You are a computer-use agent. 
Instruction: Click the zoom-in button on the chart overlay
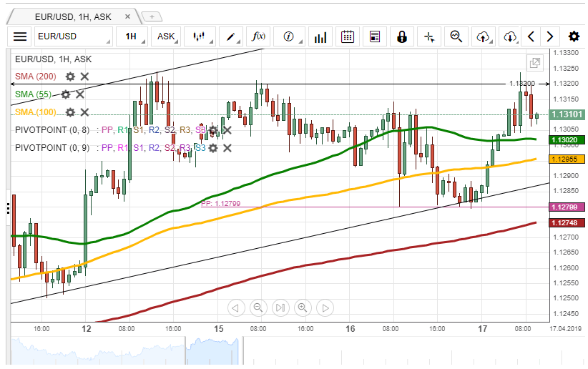coord(303,307)
